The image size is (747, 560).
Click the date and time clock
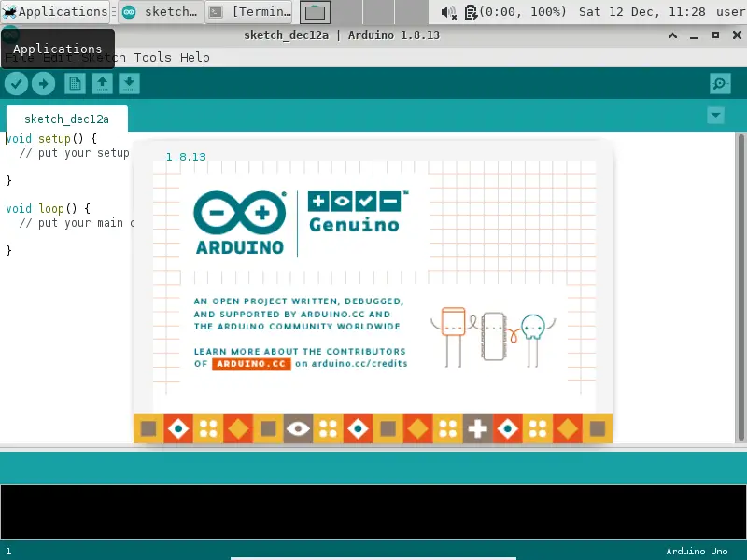[641, 11]
